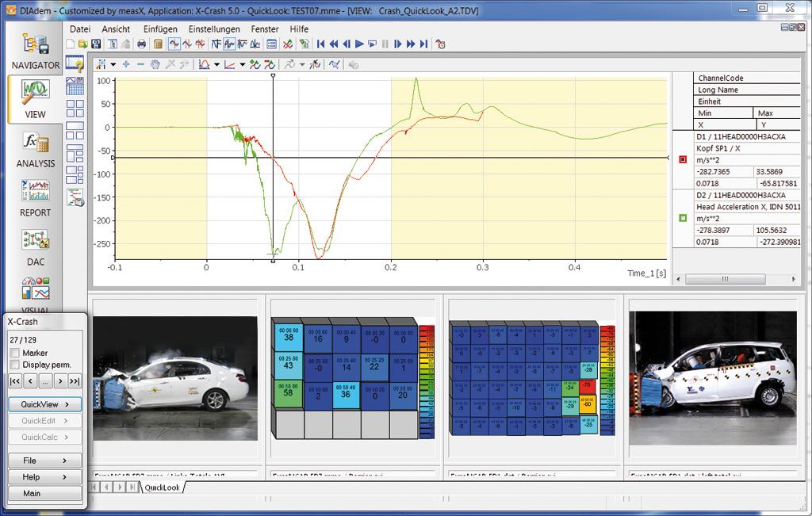Image resolution: width=812 pixels, height=516 pixels.
Task: Open the curve shape tool dropdown arrow
Action: 216,65
